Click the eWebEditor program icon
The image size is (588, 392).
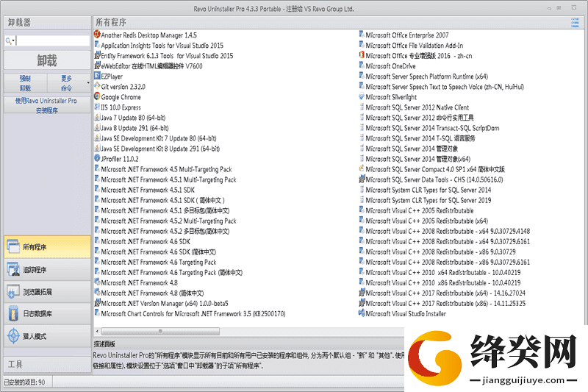(x=97, y=65)
